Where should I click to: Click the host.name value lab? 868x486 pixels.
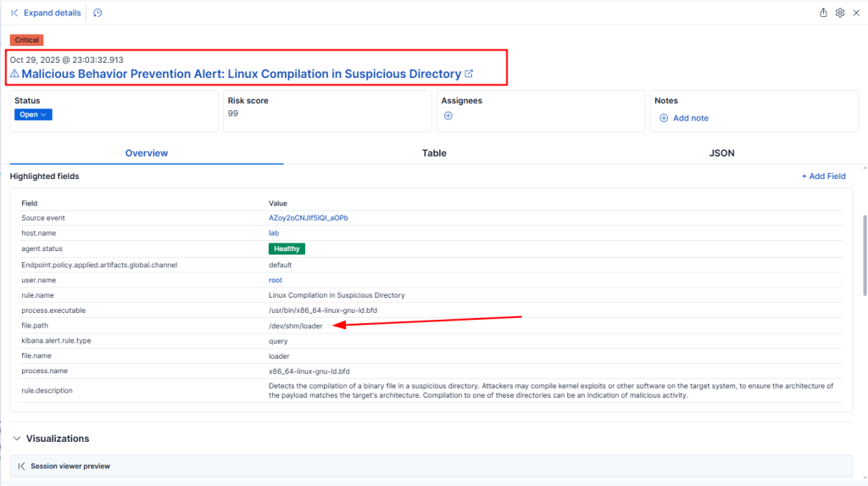274,233
